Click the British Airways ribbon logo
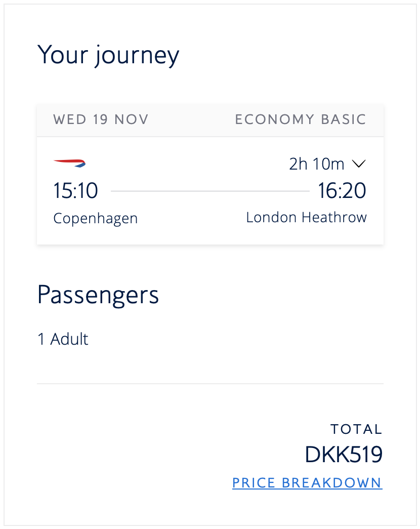This screenshot has width=420, height=529. coord(70,163)
